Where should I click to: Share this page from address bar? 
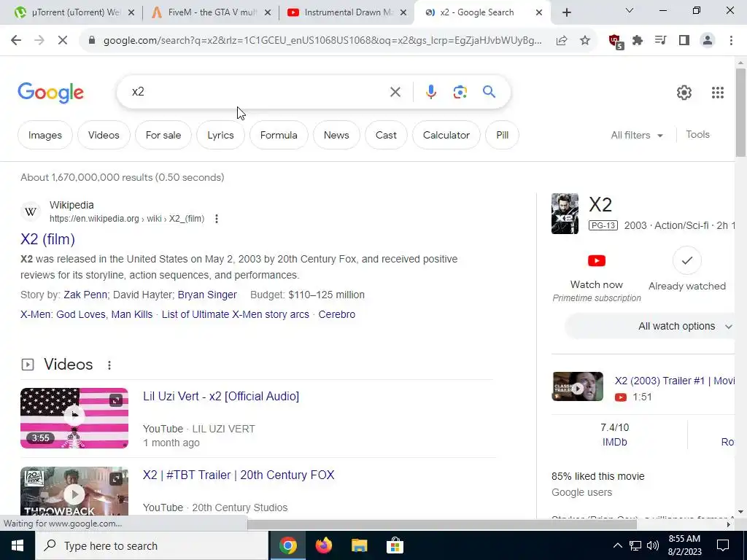[x=562, y=41]
